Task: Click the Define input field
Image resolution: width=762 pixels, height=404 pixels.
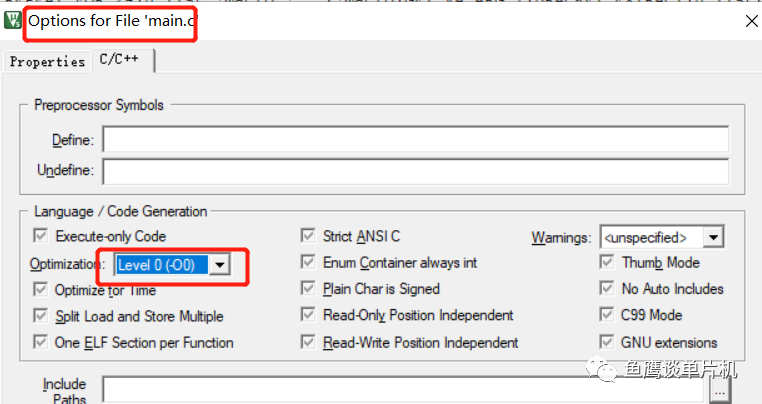Action: pos(416,140)
